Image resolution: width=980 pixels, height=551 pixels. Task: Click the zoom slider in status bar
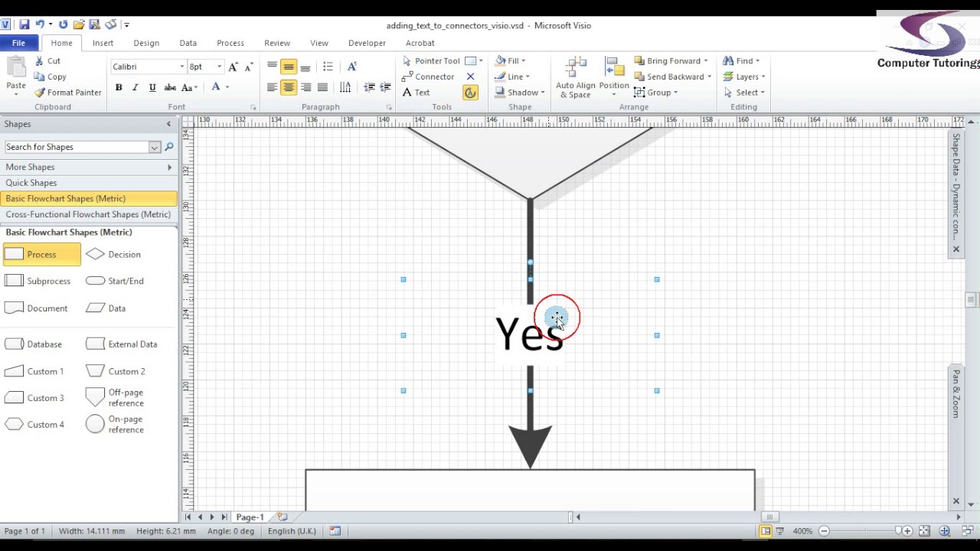click(x=864, y=531)
